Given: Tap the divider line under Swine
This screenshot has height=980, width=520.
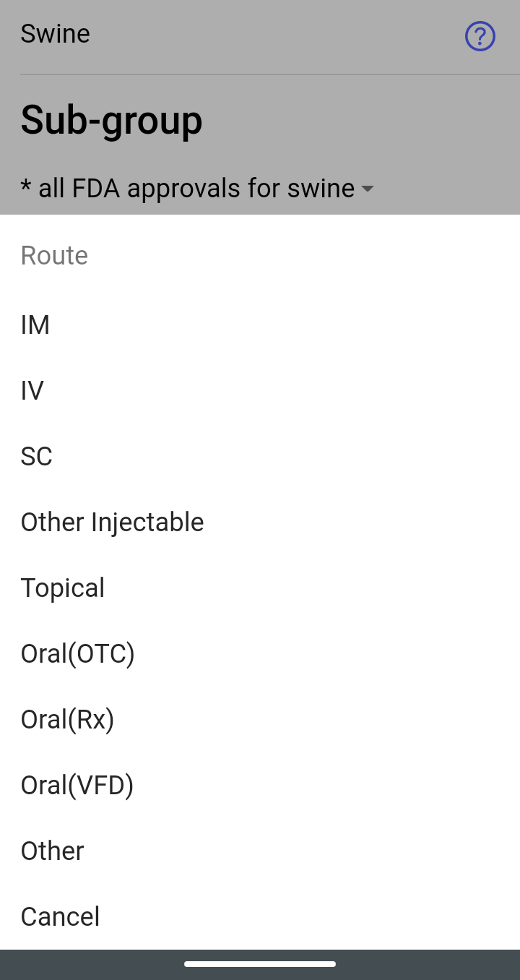Looking at the screenshot, I should 270,74.
